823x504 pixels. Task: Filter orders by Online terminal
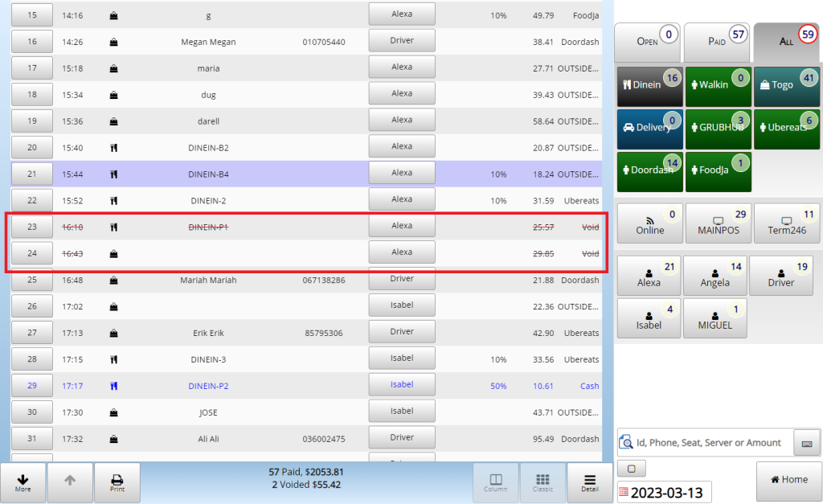pos(649,223)
